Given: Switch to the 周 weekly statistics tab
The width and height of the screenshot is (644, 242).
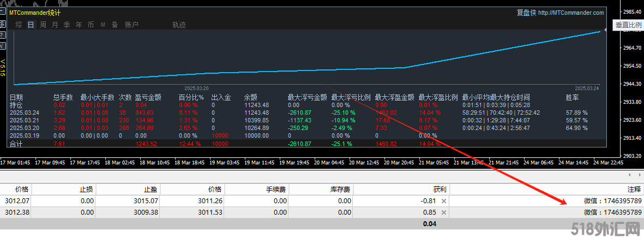Looking at the screenshot, I should [x=43, y=25].
